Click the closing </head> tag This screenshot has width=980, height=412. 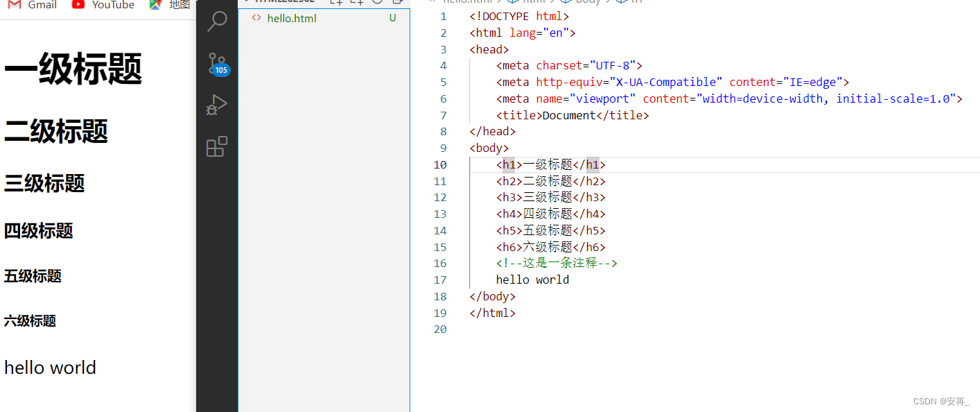[x=493, y=131]
